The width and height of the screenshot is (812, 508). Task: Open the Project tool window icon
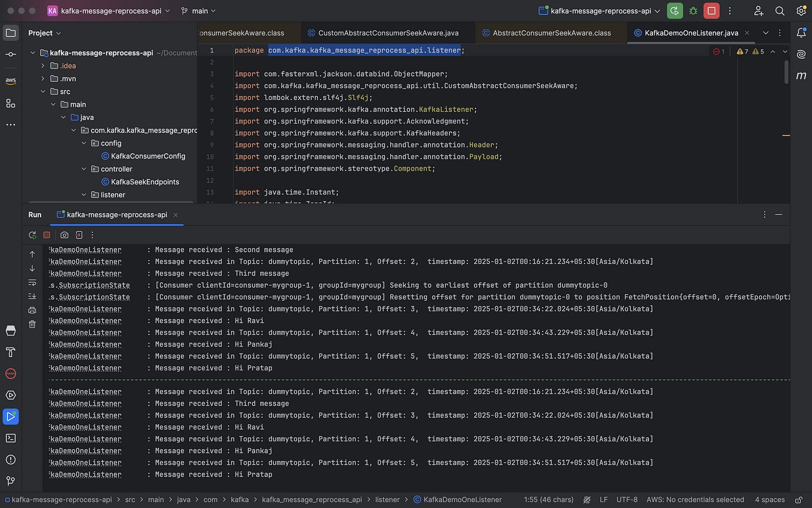(x=10, y=33)
